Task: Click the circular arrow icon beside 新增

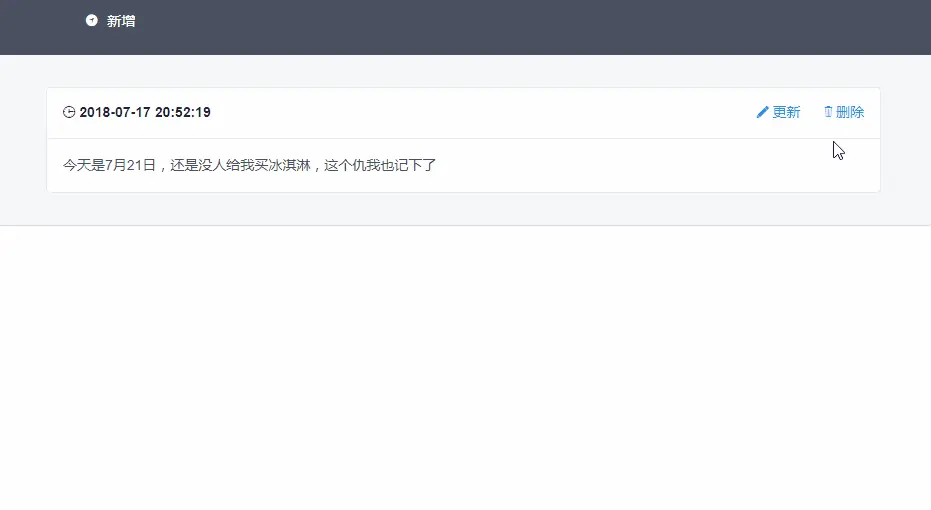Action: click(x=91, y=21)
